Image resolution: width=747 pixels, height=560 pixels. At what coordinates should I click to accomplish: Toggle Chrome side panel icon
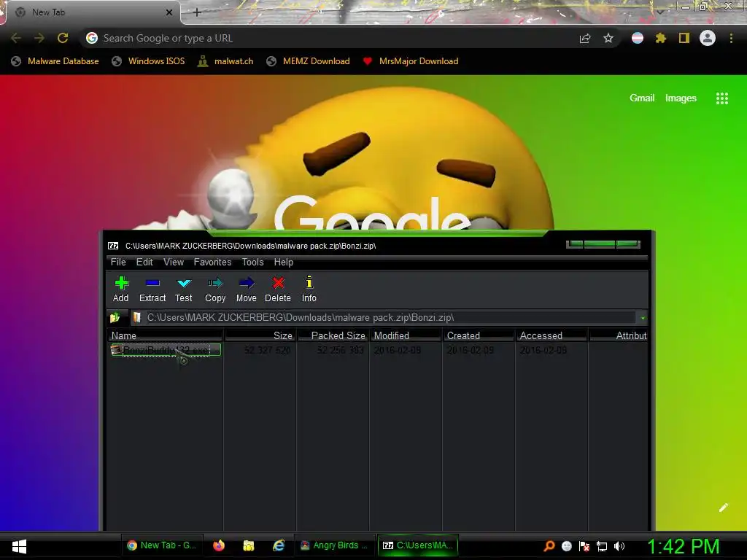click(x=684, y=38)
